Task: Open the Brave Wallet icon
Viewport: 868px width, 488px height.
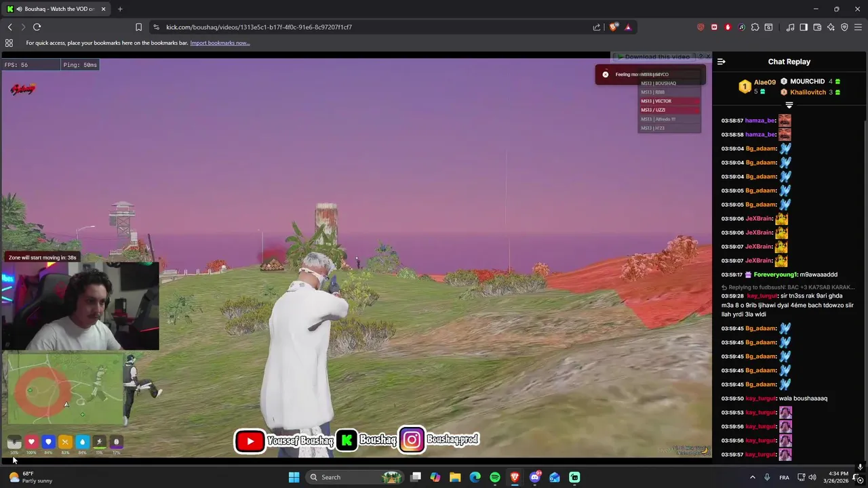Action: pyautogui.click(x=817, y=27)
